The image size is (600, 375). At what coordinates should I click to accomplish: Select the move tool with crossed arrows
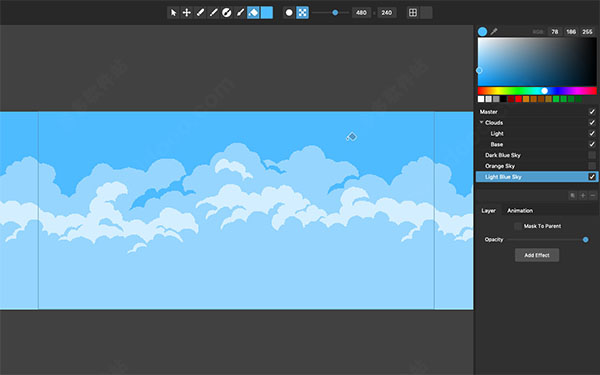(x=186, y=13)
